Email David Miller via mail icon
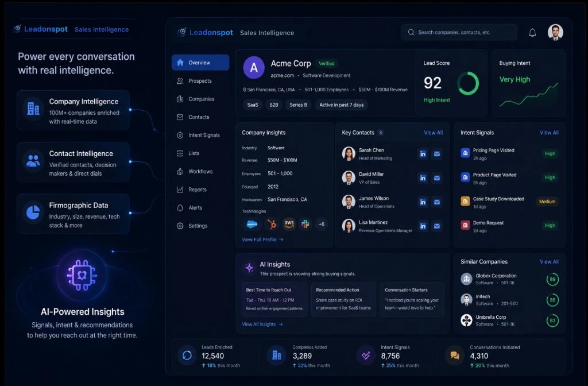This screenshot has height=386, width=588. click(437, 178)
